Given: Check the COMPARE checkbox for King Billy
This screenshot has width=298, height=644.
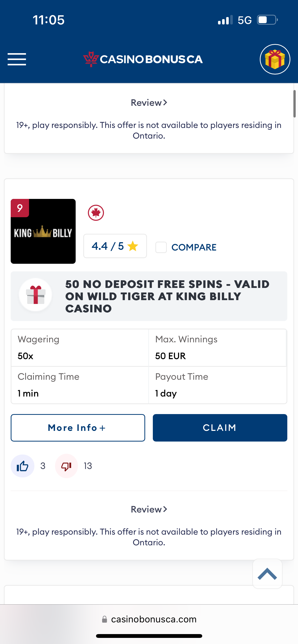Looking at the screenshot, I should (x=161, y=247).
